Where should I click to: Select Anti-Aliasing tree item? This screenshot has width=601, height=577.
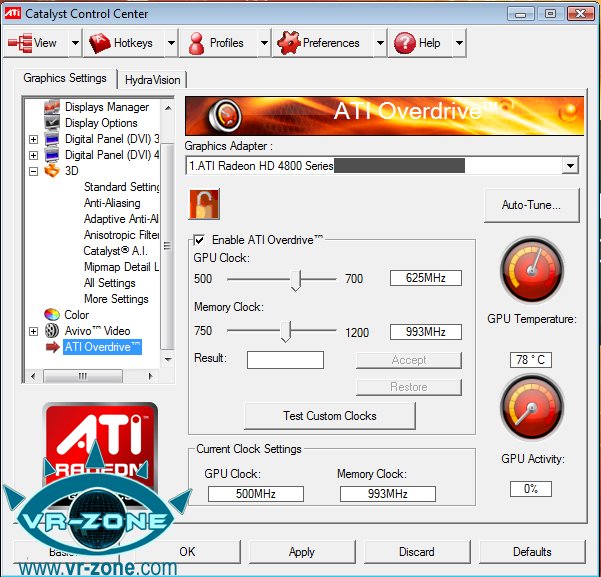(x=112, y=203)
